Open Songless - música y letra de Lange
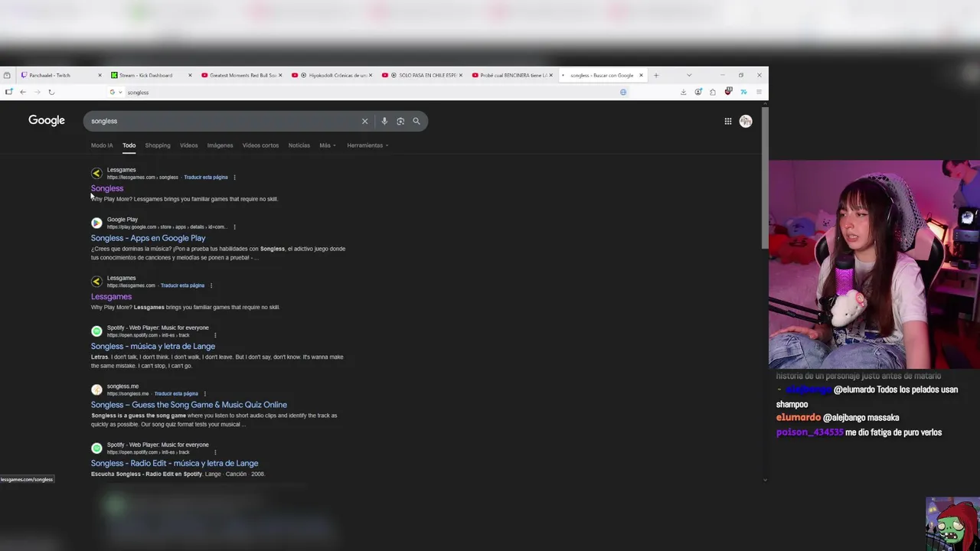Viewport: 980px width, 551px height. pyautogui.click(x=153, y=347)
